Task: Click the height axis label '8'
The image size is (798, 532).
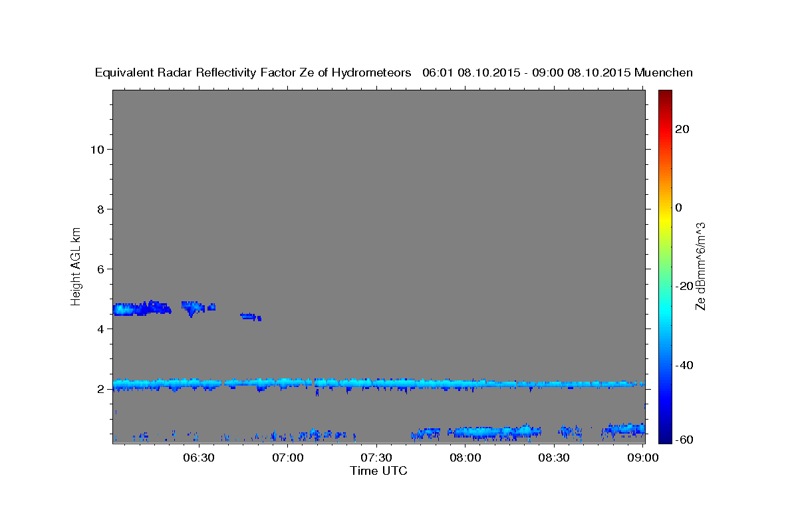Action: [x=101, y=209]
